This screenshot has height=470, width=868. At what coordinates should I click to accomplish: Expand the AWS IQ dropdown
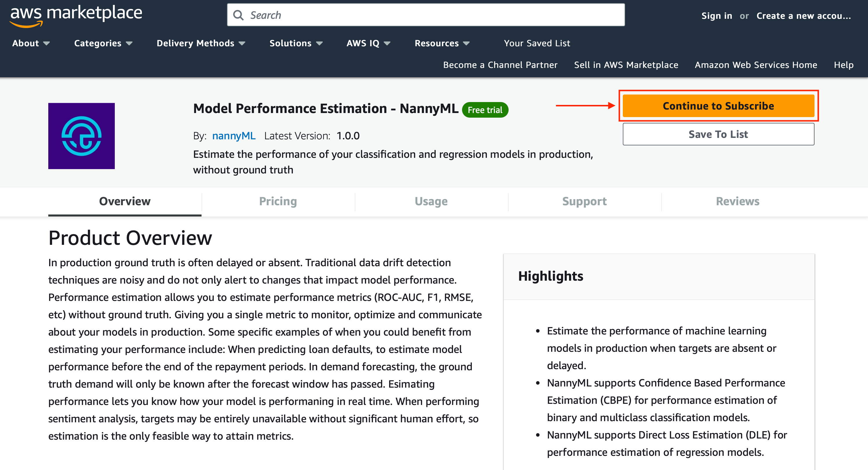[368, 43]
